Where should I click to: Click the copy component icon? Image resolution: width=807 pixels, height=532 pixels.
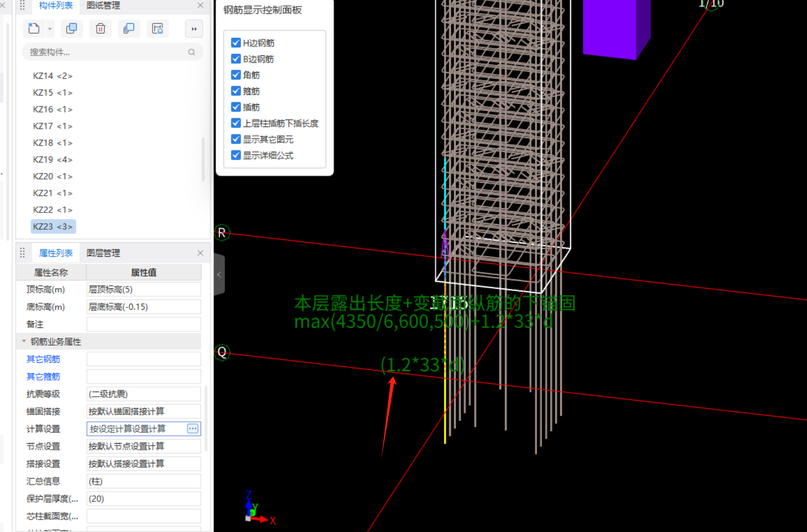click(x=72, y=29)
